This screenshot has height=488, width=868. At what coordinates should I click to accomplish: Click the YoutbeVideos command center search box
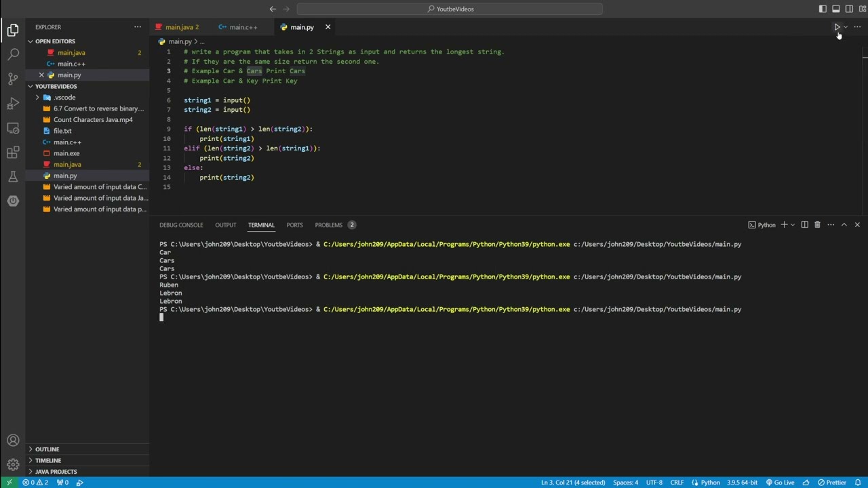[450, 9]
